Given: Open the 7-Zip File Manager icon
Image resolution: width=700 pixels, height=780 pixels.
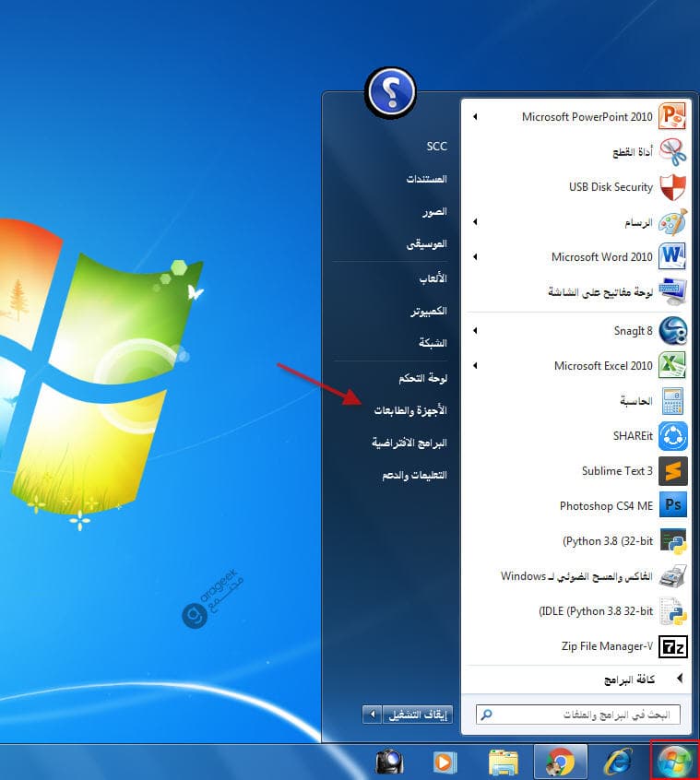Looking at the screenshot, I should click(x=672, y=646).
